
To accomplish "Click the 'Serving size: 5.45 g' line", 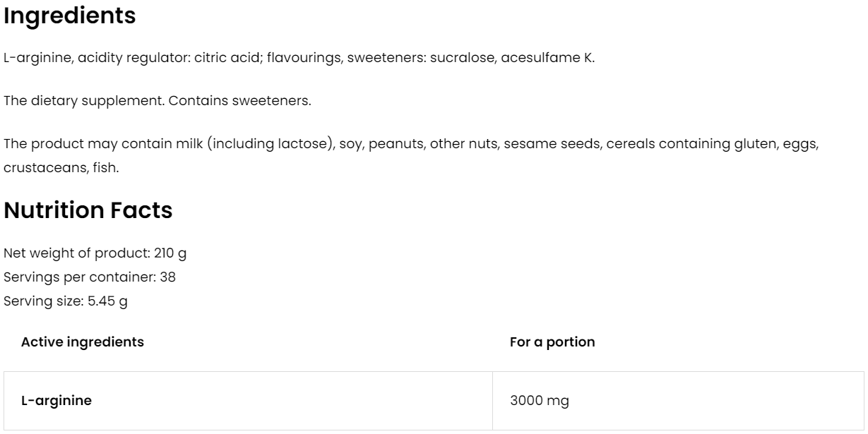I will click(66, 301).
